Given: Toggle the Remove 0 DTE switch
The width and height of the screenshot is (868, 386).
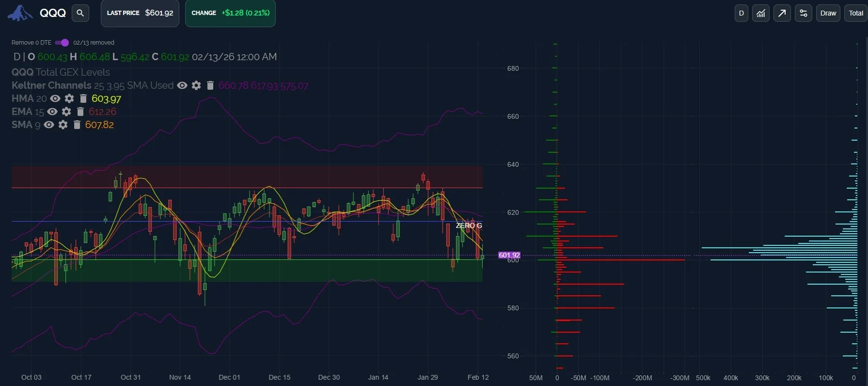Looking at the screenshot, I should coord(62,43).
